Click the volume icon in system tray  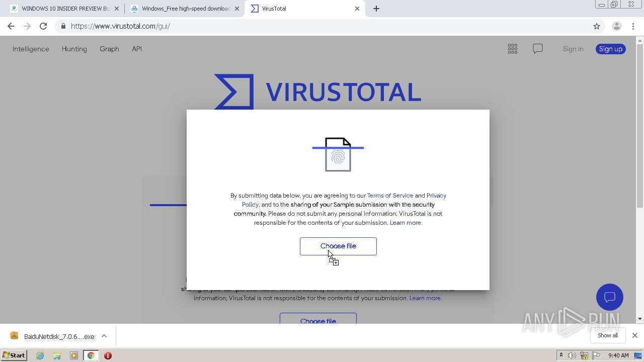pos(572,355)
